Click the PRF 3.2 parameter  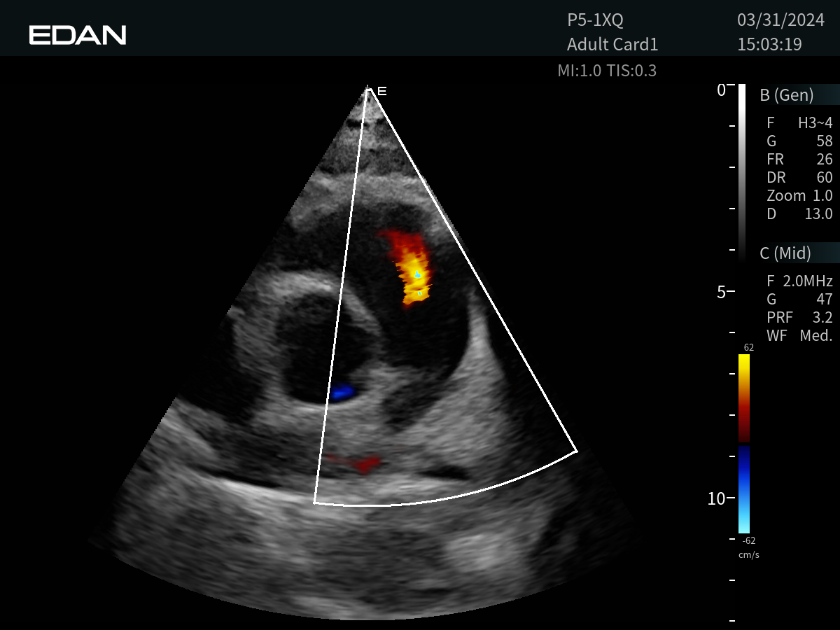point(799,318)
